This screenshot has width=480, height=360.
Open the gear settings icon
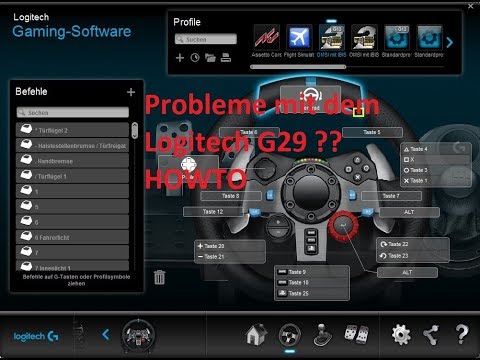click(401, 334)
